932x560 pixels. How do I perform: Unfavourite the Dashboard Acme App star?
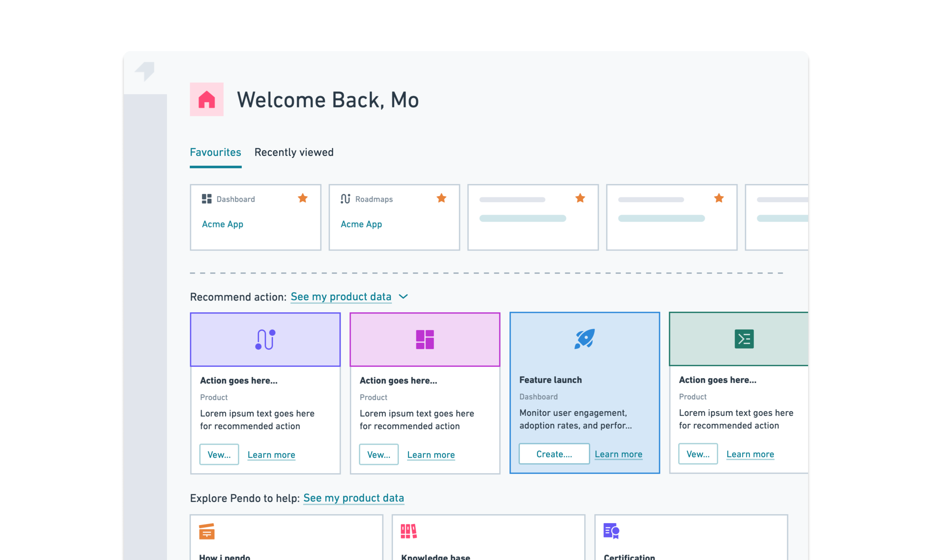(302, 198)
